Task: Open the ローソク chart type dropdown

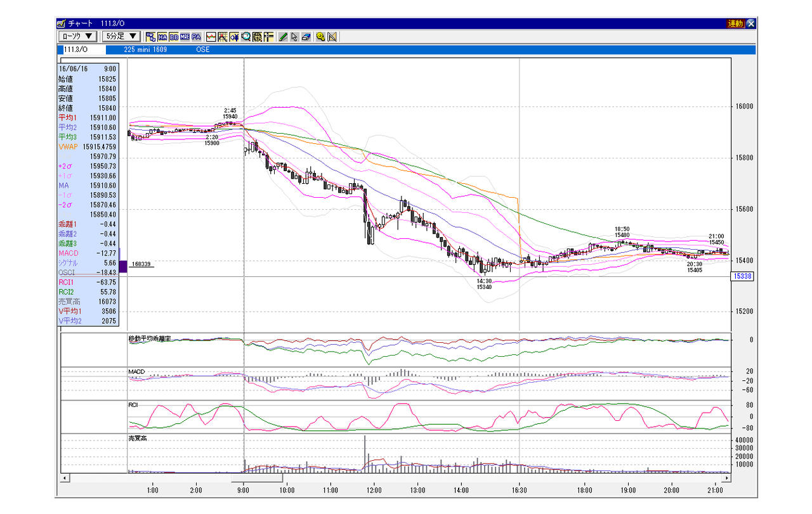Action: click(x=78, y=36)
